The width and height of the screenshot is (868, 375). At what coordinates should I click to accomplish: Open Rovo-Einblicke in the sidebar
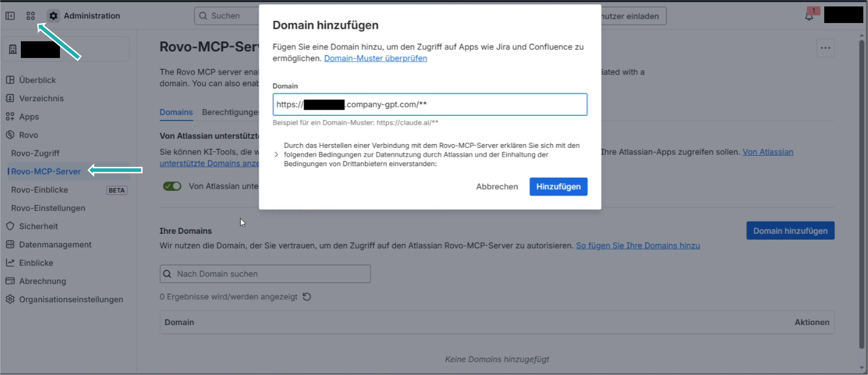click(39, 190)
